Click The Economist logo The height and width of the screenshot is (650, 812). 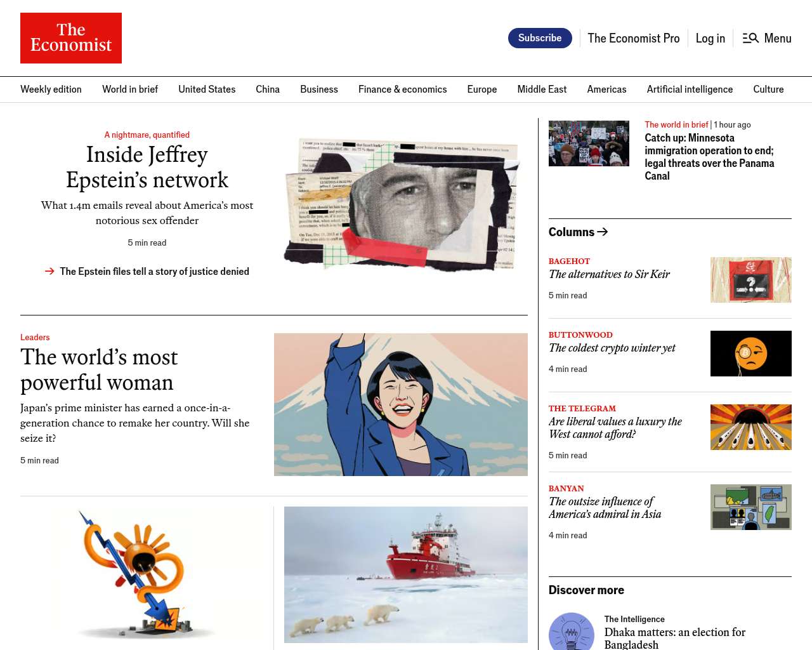point(71,38)
